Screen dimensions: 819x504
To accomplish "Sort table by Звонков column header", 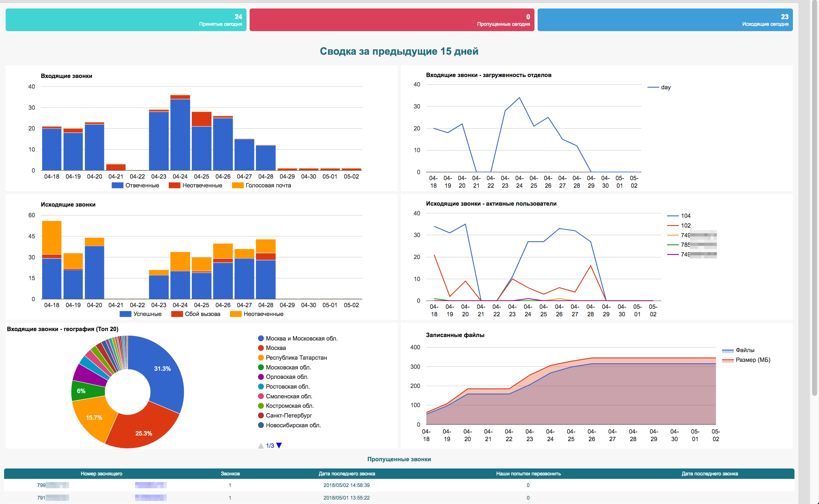I will pos(230,474).
